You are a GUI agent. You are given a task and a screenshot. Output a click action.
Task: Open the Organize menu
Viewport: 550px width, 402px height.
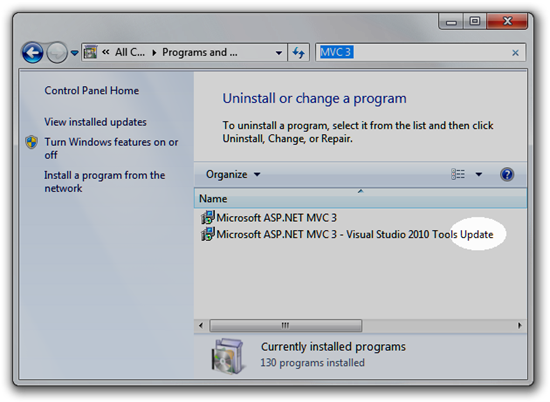[x=233, y=174]
